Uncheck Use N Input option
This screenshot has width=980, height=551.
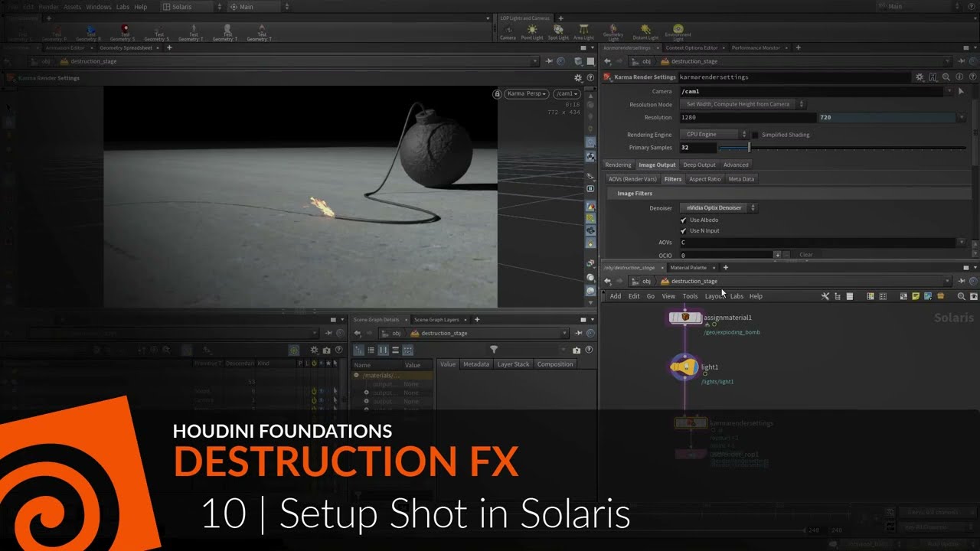tap(683, 231)
